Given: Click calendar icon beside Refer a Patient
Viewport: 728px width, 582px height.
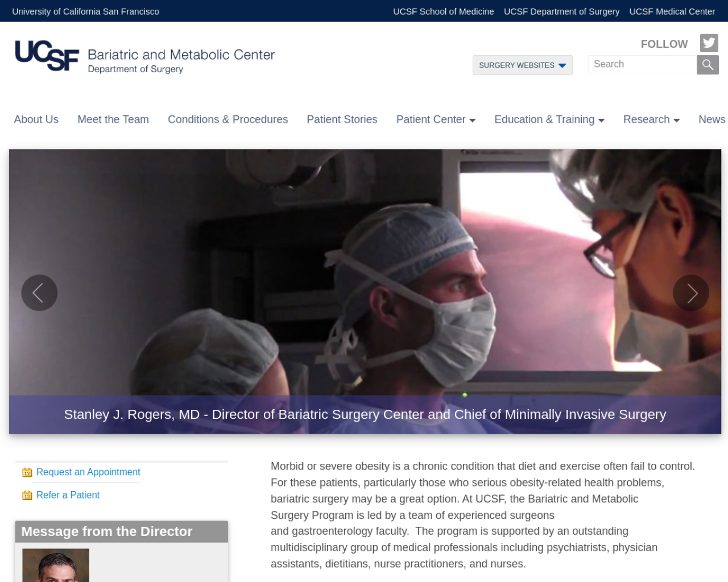Looking at the screenshot, I should pos(27,496).
